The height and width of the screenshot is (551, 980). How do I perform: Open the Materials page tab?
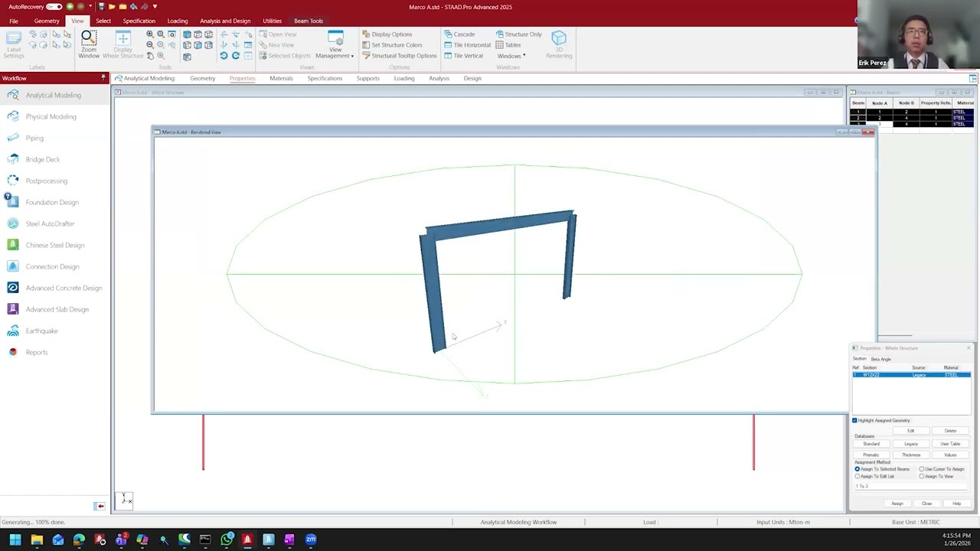click(x=281, y=78)
